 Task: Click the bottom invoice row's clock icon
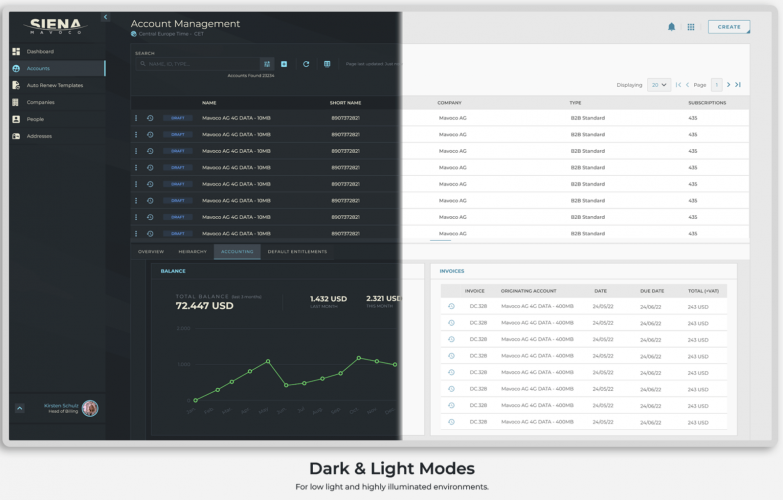[451, 422]
